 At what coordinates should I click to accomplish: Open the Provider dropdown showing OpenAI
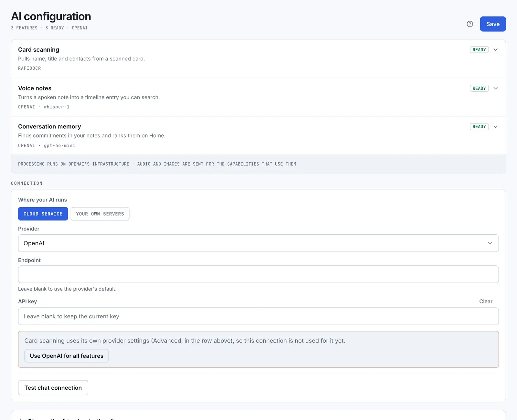click(258, 243)
